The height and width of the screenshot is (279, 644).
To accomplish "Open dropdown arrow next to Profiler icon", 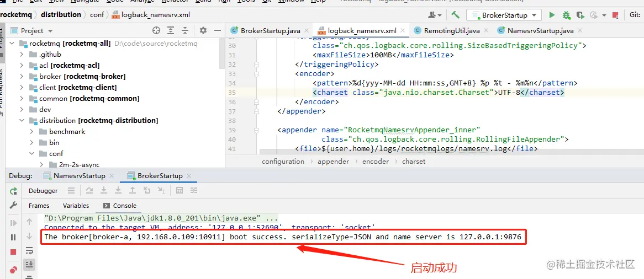I will pos(604,15).
